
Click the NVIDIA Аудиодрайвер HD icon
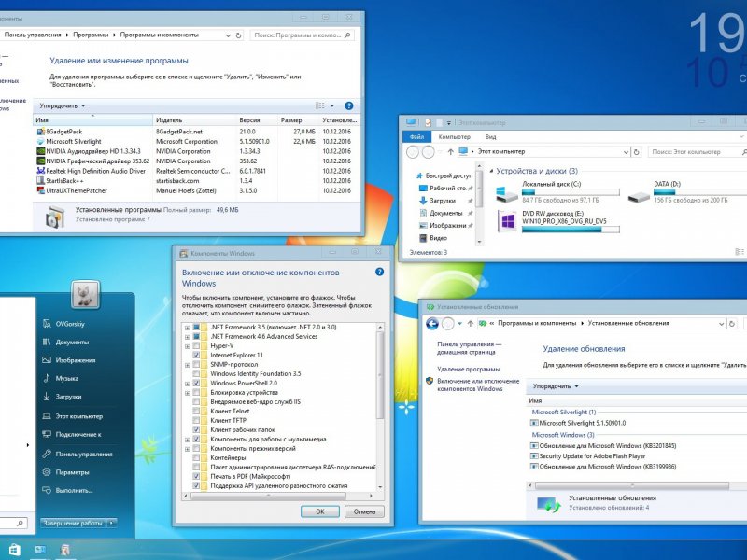(x=41, y=151)
